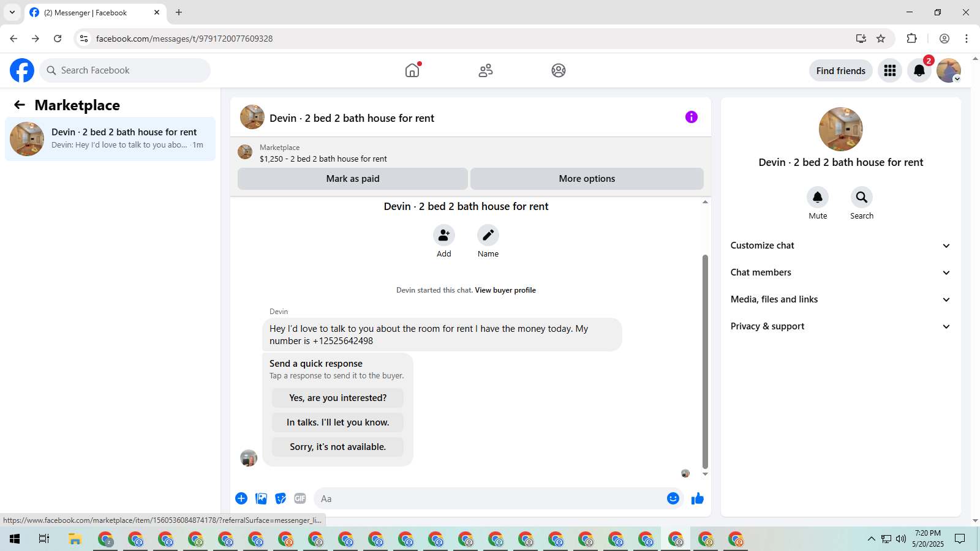Click the purple conversation information icon
Viewport: 980px width, 551px height.
(692, 117)
